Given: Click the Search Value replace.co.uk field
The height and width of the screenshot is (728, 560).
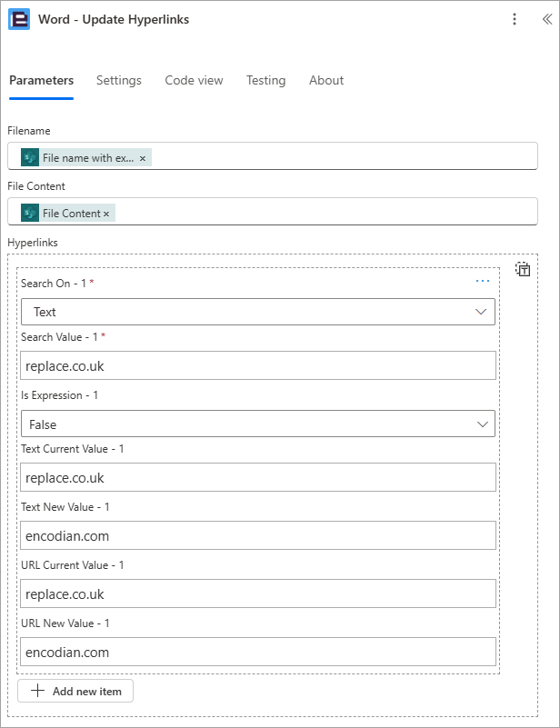Looking at the screenshot, I should pos(257,365).
